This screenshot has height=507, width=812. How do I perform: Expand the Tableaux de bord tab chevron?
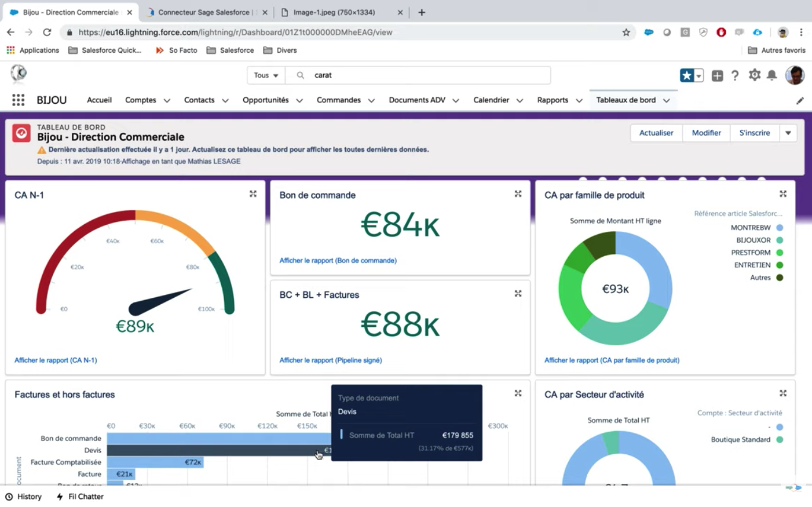[667, 101]
